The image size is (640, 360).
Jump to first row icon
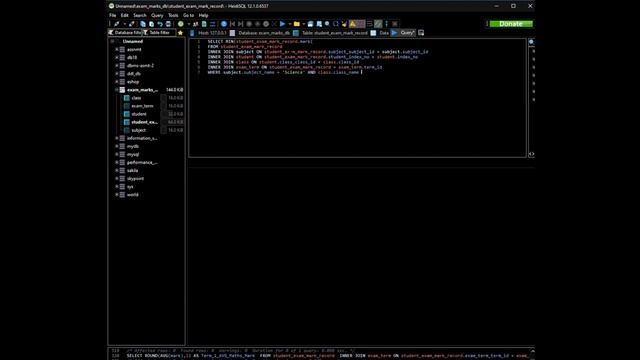tap(232, 24)
